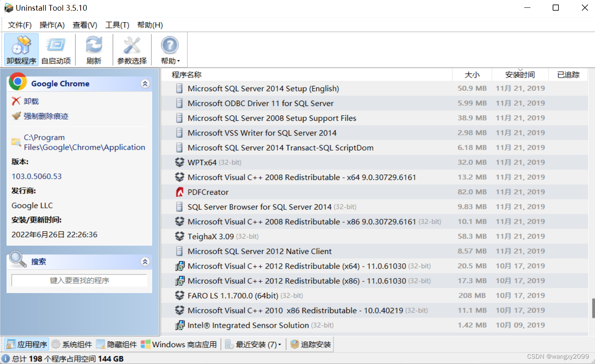Click the version 103.0.5060.53 link
595x364 pixels.
(37, 176)
